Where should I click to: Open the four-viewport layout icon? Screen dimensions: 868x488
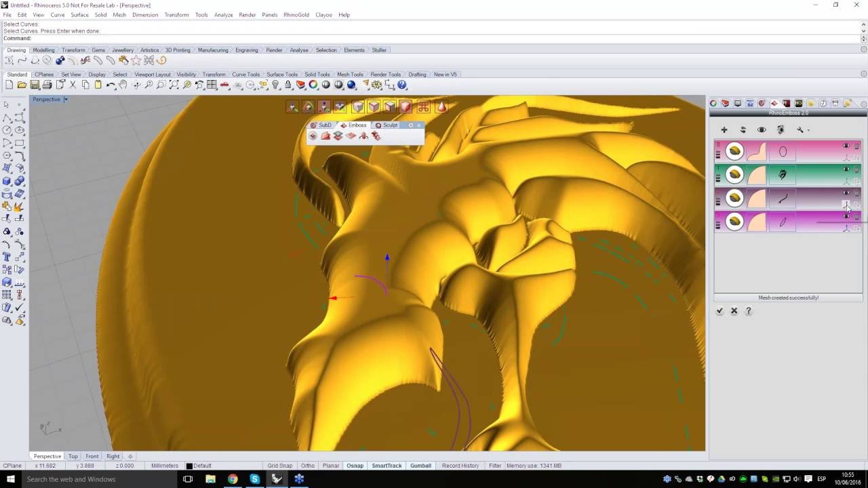[x=212, y=85]
